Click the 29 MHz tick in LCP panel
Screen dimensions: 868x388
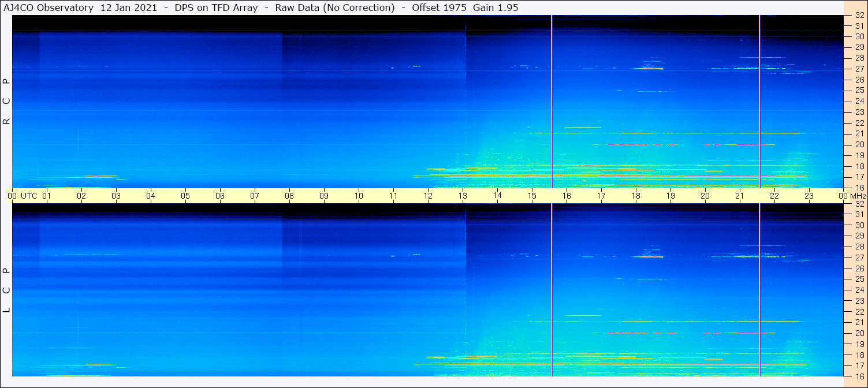[859, 236]
